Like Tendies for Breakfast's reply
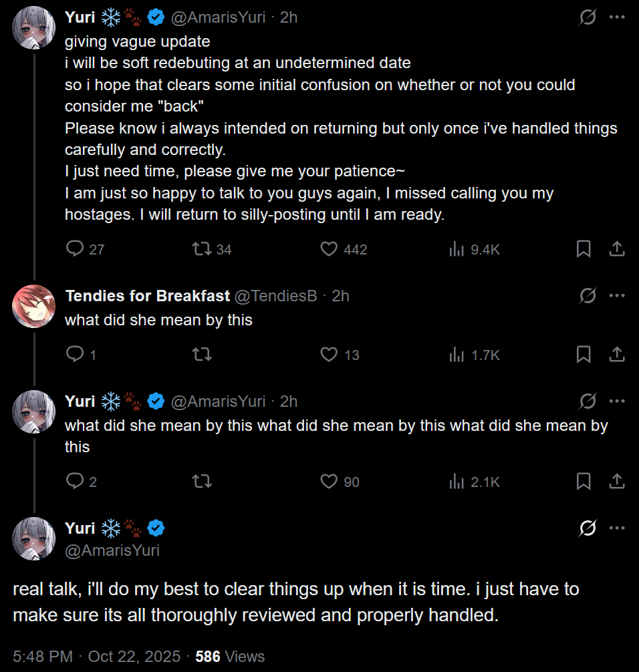The image size is (639, 672). click(x=329, y=355)
